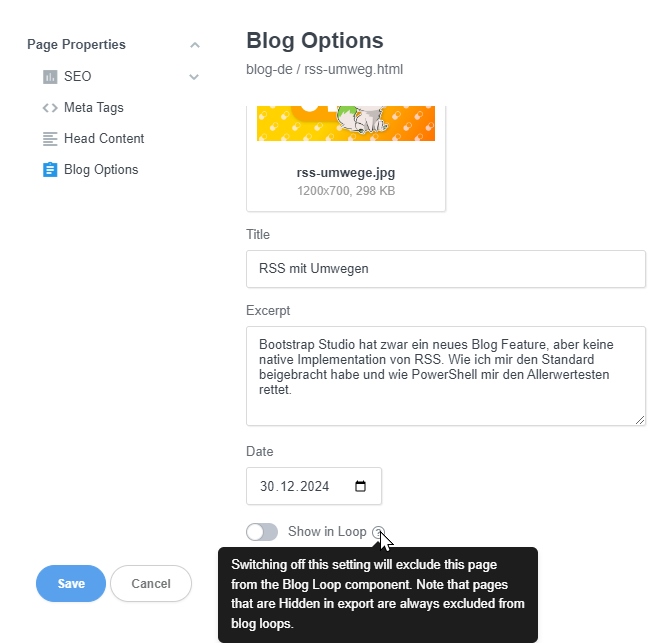This screenshot has width=654, height=643.
Task: Click the Excerpt textarea resize handle
Action: tap(640, 420)
